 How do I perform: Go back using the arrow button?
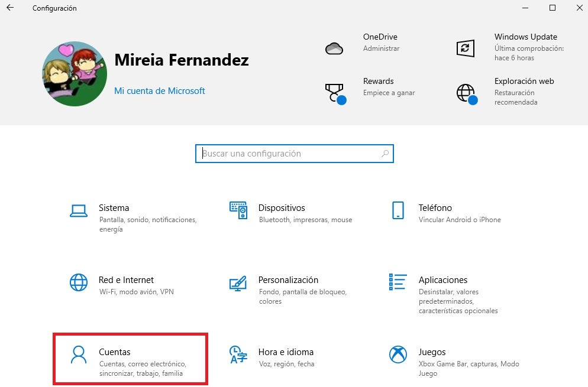(x=10, y=8)
